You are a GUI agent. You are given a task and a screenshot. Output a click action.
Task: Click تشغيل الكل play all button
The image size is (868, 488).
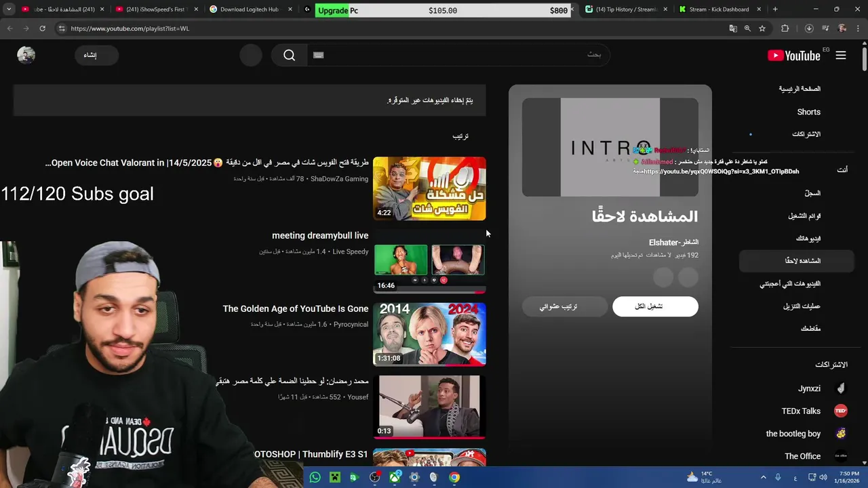click(655, 306)
